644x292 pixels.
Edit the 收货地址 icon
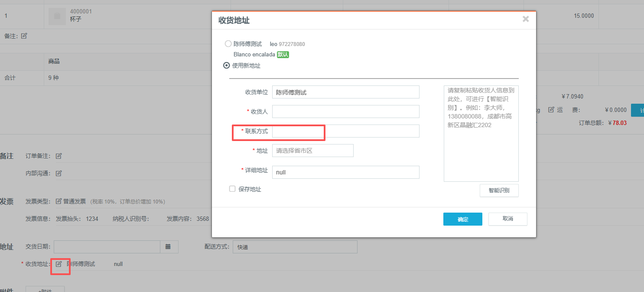[59, 264]
